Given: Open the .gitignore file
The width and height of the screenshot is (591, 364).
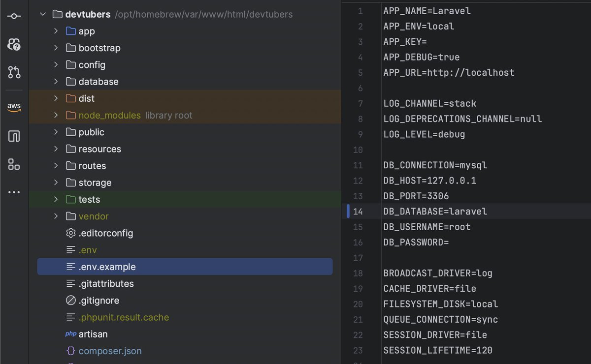Looking at the screenshot, I should pyautogui.click(x=99, y=300).
